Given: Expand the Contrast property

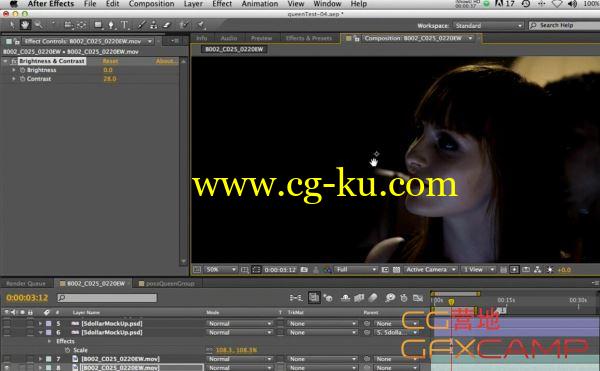Looking at the screenshot, I should click(x=14, y=79).
